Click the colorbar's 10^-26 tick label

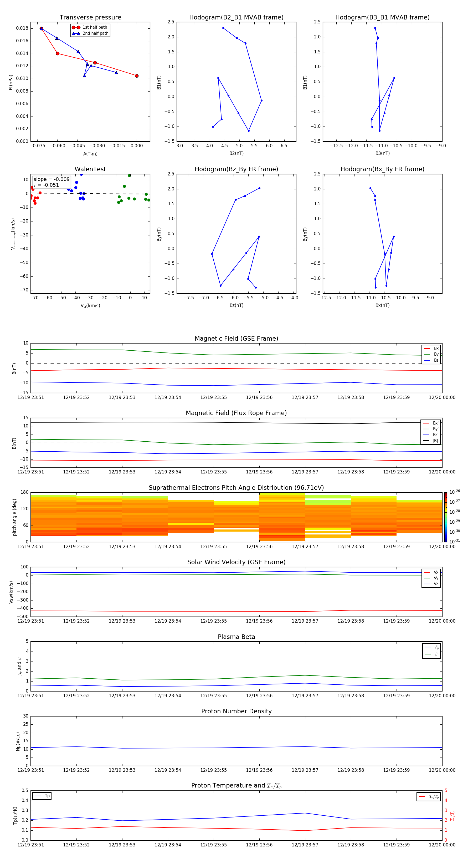(455, 492)
